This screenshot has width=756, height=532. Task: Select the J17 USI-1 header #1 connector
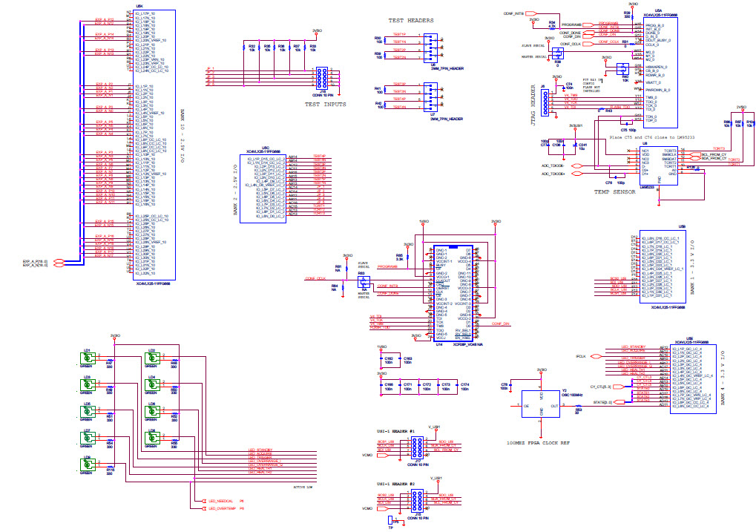[418, 447]
